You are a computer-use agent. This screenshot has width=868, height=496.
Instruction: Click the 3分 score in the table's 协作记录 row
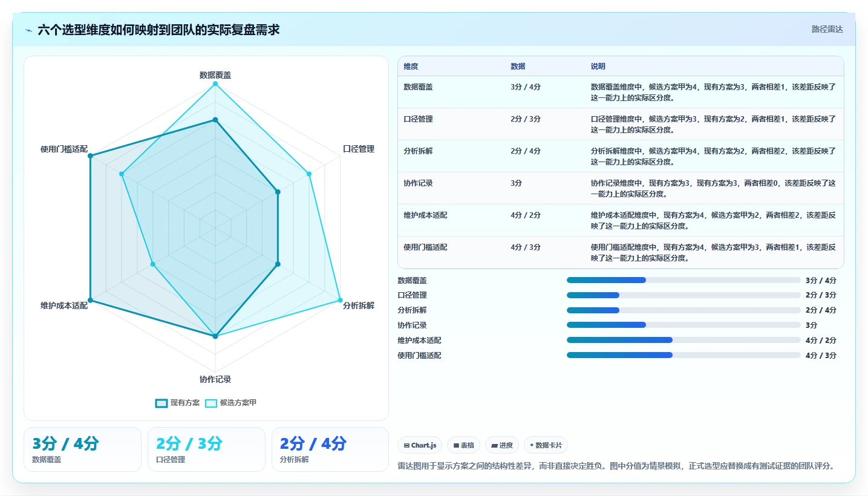(516, 183)
